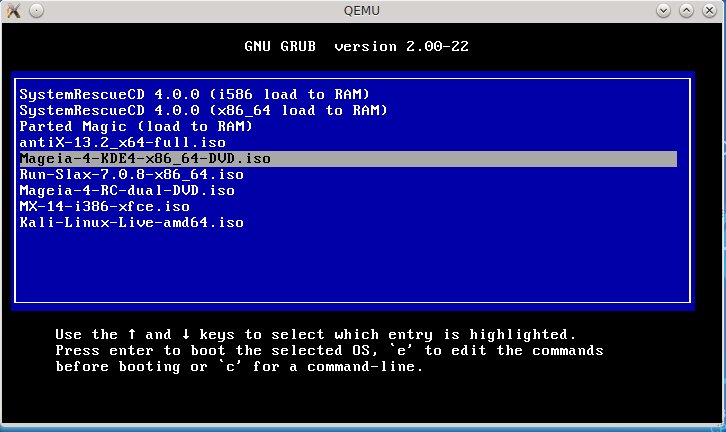Select Kali-Linux-Live-amd64.iso entry
This screenshot has width=726, height=432.
131,222
